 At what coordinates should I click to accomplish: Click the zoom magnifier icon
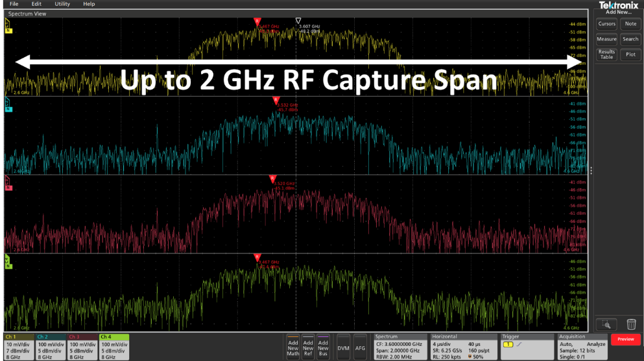point(606,324)
